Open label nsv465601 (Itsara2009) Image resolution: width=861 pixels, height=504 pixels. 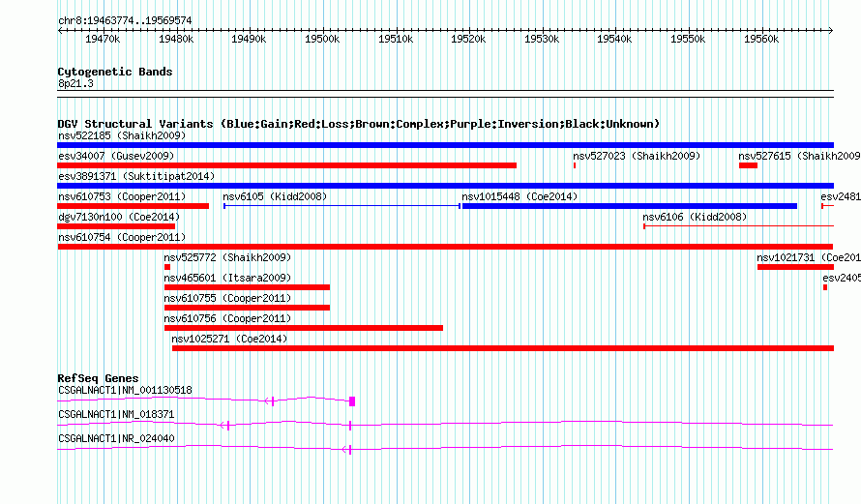click(227, 278)
